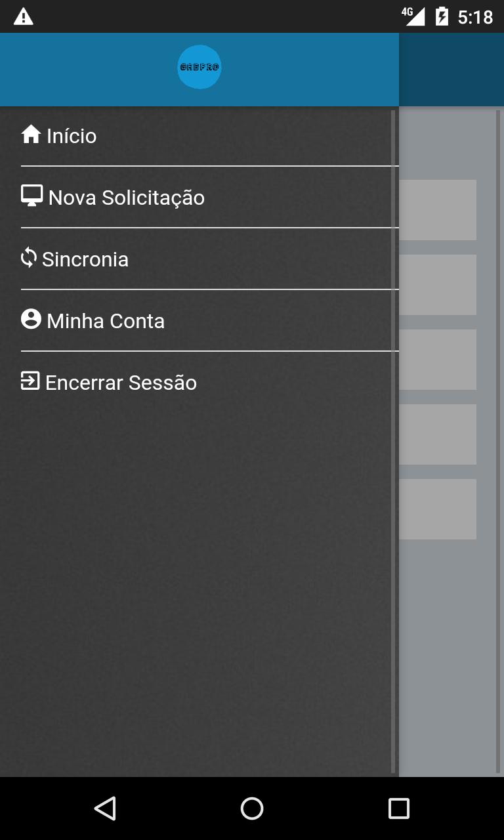Select Nova Solicitação label
The width and height of the screenshot is (504, 840).
click(x=127, y=198)
